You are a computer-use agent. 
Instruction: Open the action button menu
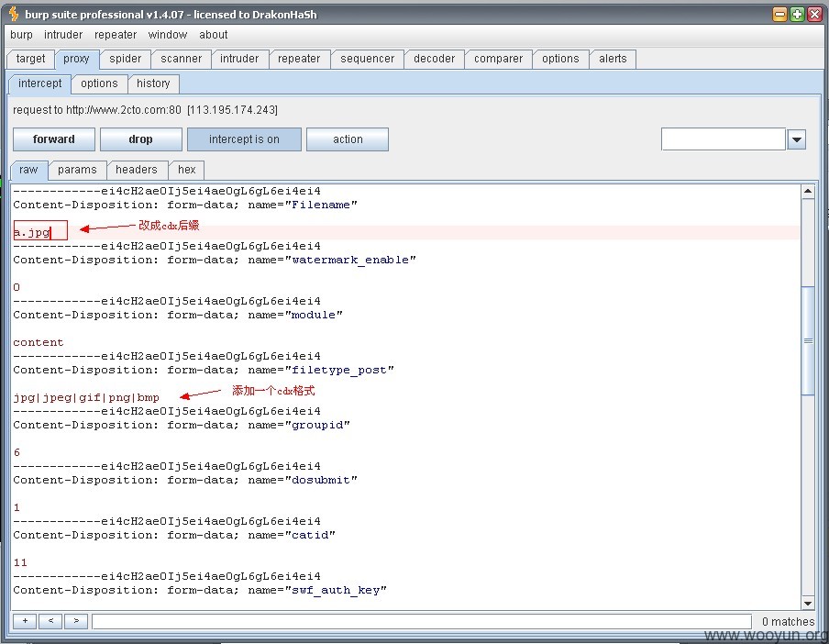point(348,139)
